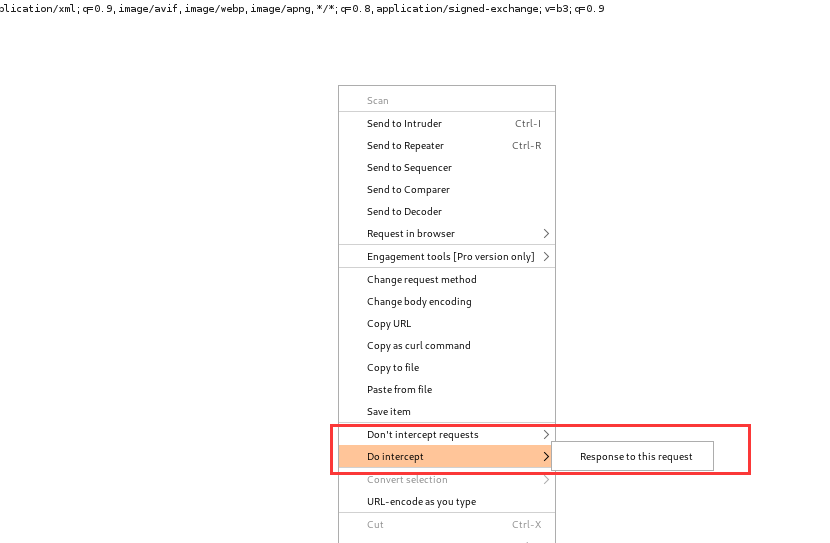Choose Send to Sequencer option

pos(409,168)
